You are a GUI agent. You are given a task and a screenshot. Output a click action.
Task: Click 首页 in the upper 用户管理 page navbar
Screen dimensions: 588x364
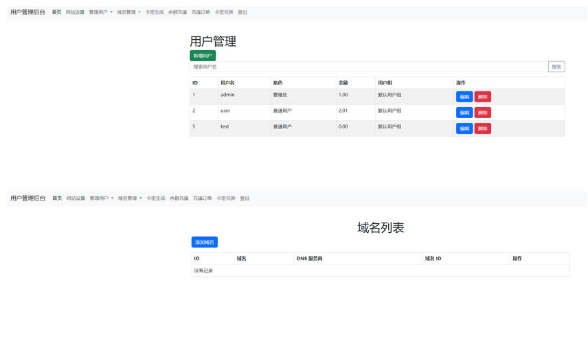[x=56, y=12]
